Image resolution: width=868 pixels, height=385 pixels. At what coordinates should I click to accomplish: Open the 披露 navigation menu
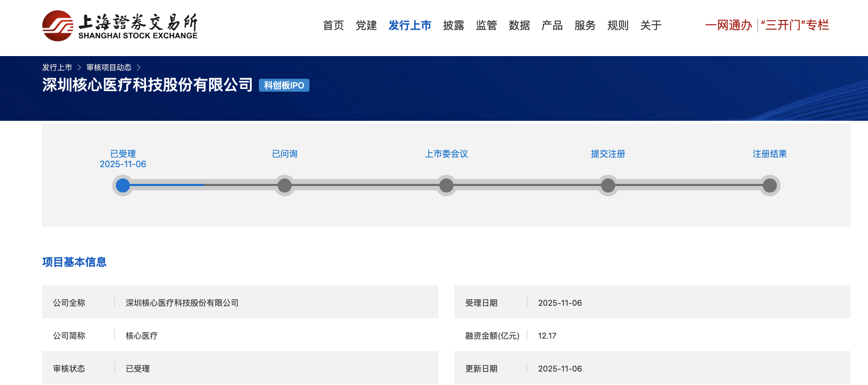(x=453, y=25)
